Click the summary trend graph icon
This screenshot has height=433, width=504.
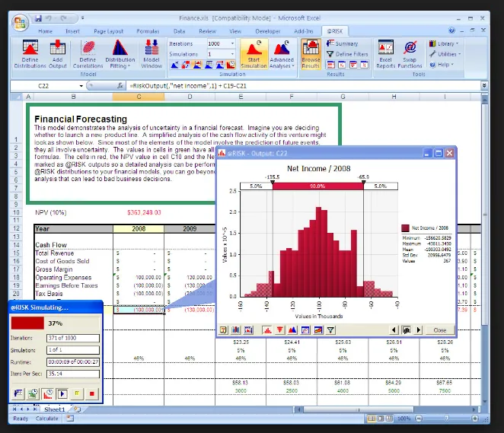point(318,330)
